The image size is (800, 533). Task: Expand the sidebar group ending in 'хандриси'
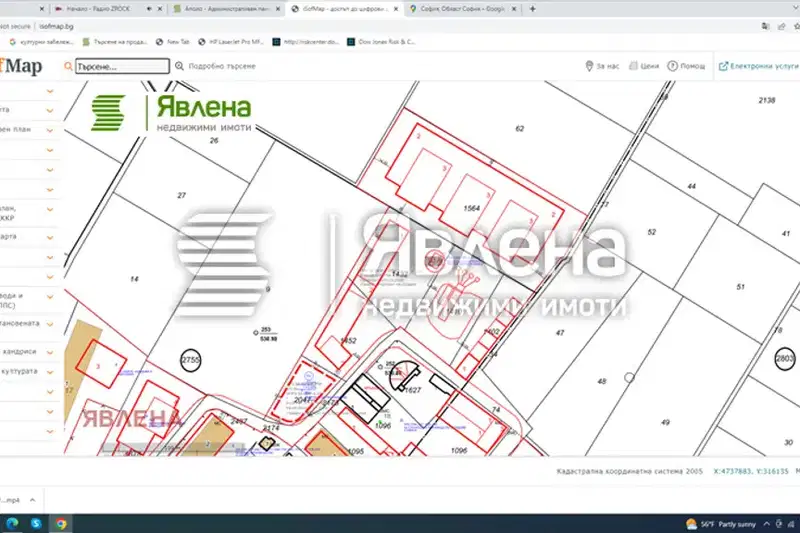coord(50,352)
